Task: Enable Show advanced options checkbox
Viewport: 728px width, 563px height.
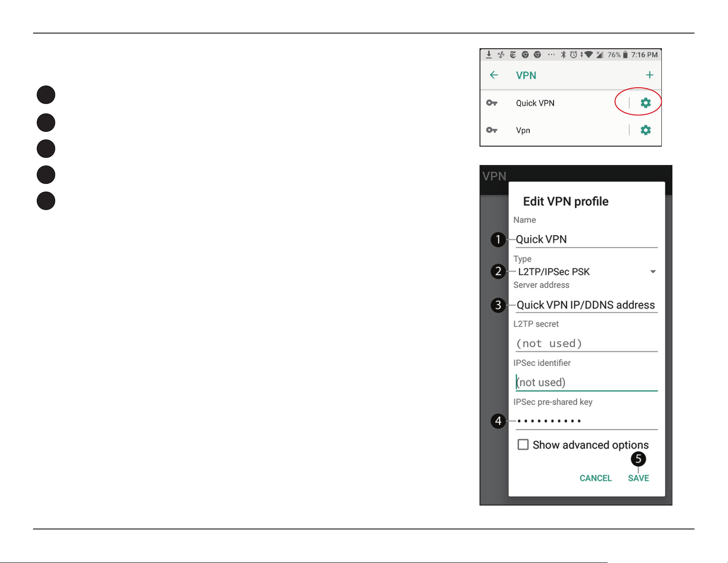Action: tap(523, 444)
